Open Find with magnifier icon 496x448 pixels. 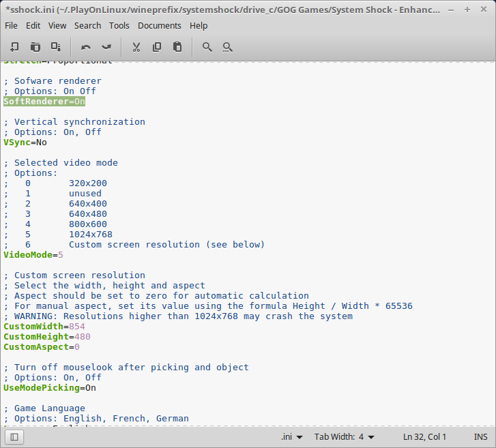point(207,47)
